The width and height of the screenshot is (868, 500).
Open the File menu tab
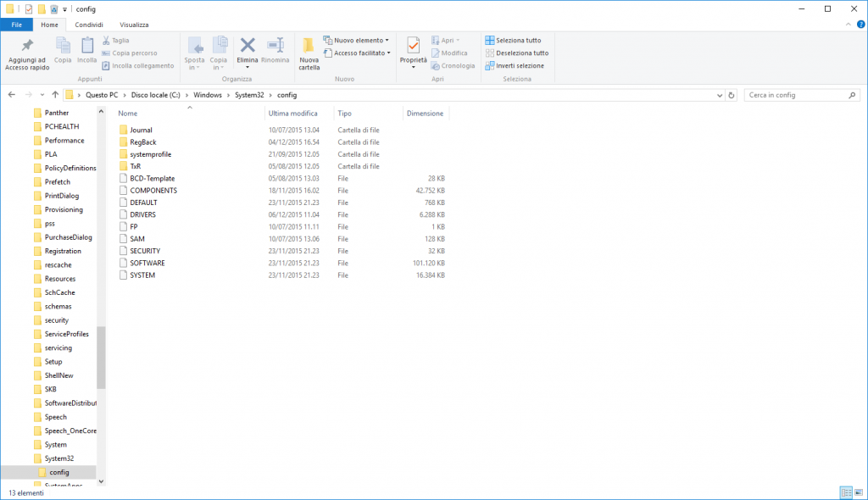tap(16, 25)
